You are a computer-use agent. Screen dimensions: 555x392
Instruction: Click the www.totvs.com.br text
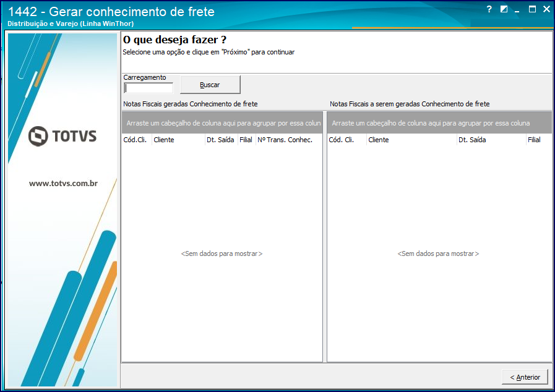click(x=63, y=183)
